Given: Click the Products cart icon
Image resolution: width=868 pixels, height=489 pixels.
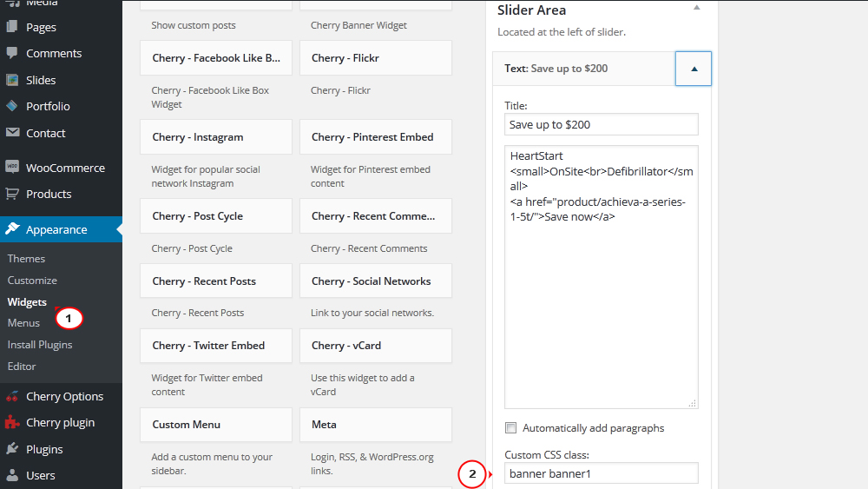Looking at the screenshot, I should (x=12, y=194).
